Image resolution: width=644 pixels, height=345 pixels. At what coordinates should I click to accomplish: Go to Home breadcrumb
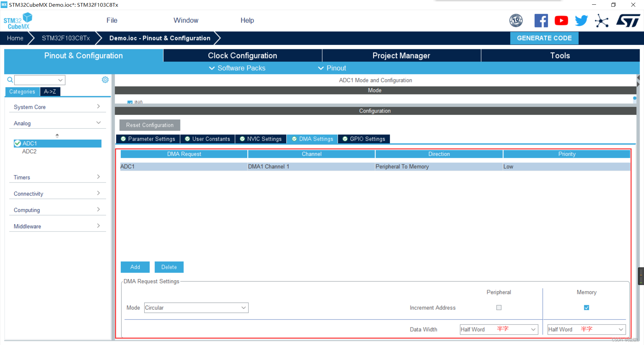15,38
